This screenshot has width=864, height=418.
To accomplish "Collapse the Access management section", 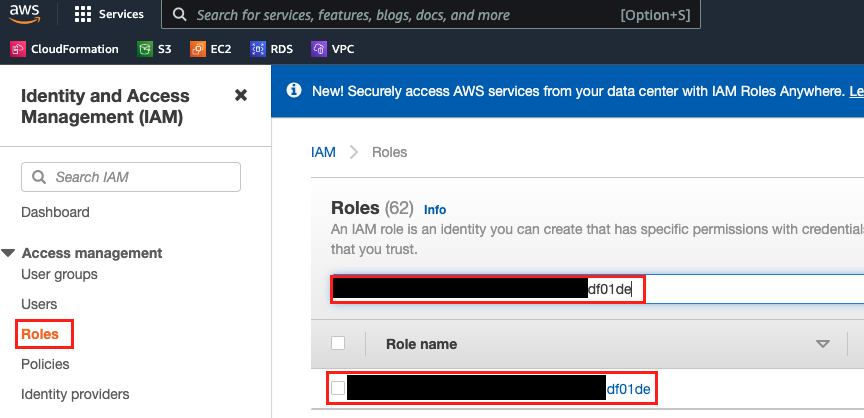I will click(x=9, y=254).
